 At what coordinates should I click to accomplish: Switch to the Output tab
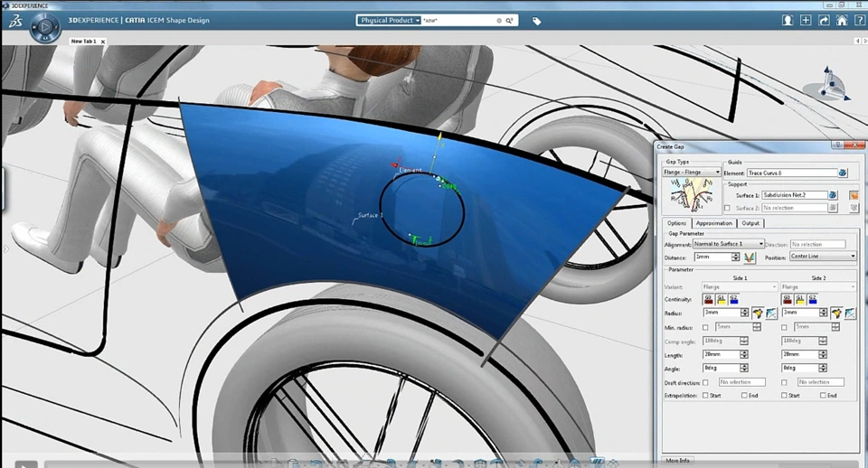coord(750,223)
